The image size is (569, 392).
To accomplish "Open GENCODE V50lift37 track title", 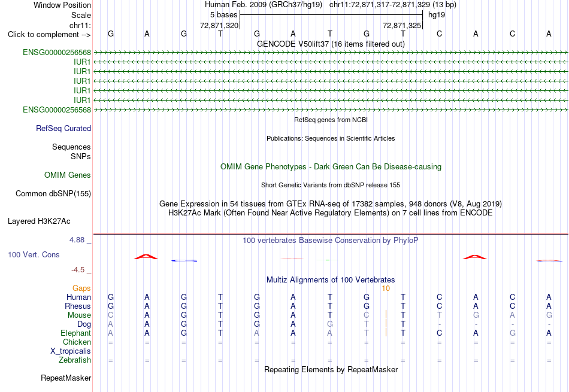I will 331,44.
